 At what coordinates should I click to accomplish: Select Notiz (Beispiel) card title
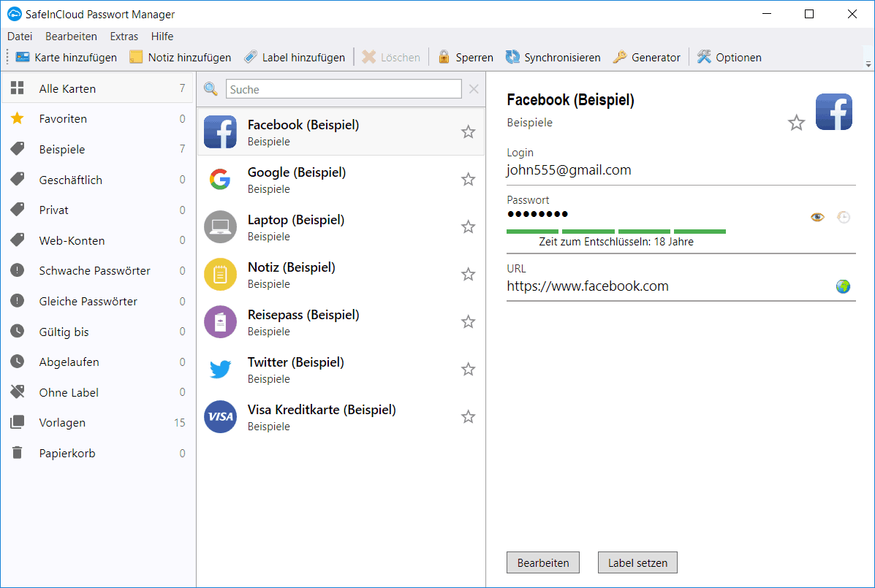pos(291,267)
